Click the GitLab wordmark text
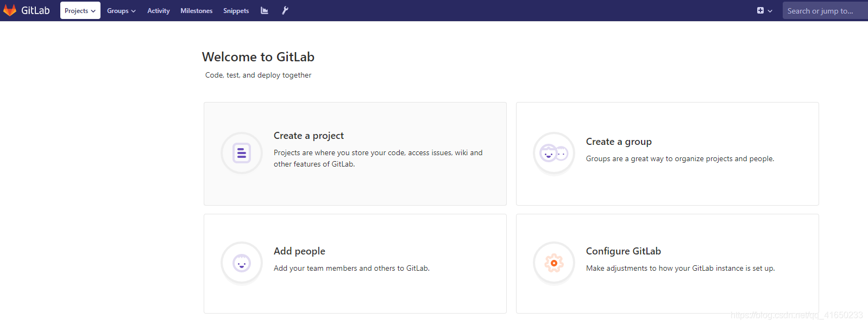The image size is (868, 325). pos(35,10)
